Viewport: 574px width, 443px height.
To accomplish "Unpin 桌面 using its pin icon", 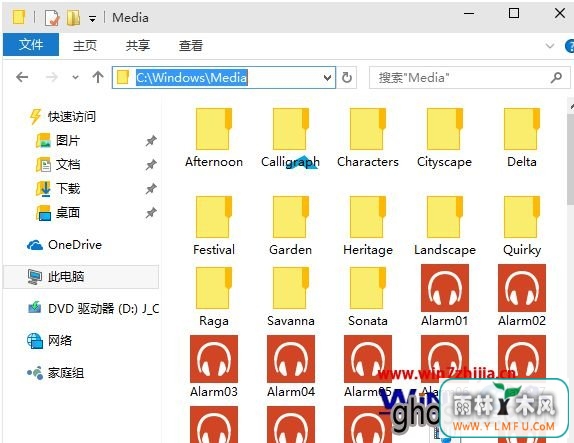I will (151, 213).
